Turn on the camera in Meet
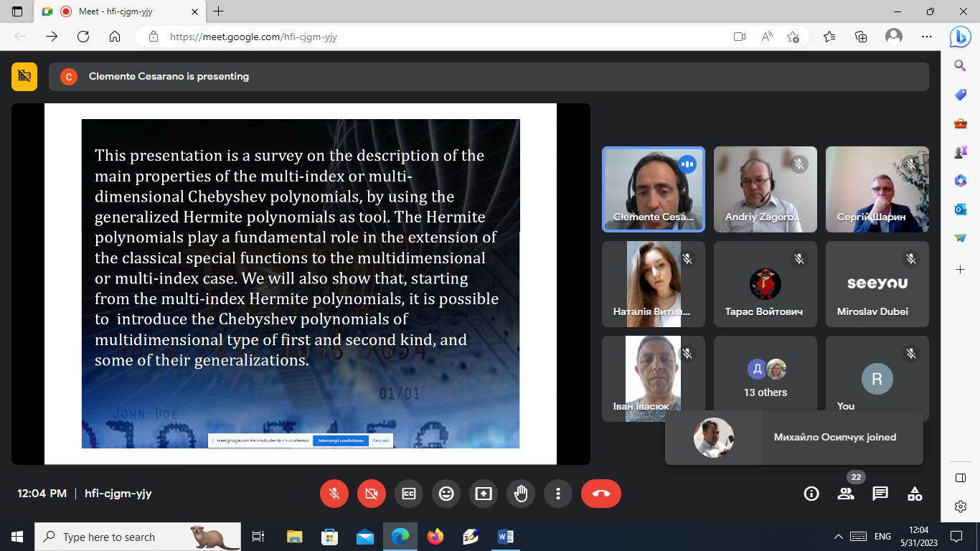980x551 pixels. coord(372,494)
